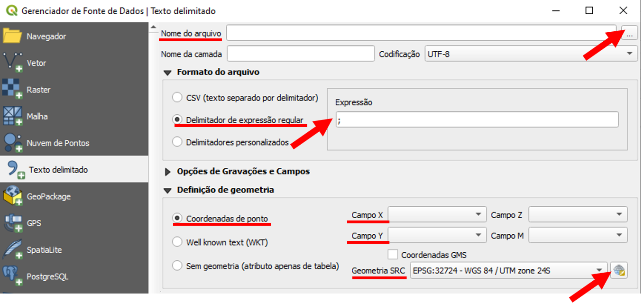Screen dimensions: 644x303
Task: Switch to the PostgreSQL tab
Action: click(x=47, y=276)
